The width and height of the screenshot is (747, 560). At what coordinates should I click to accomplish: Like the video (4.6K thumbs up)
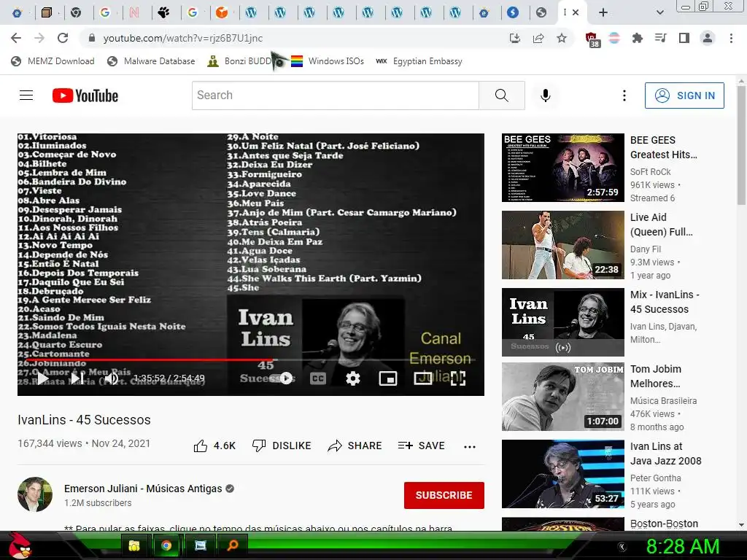pyautogui.click(x=214, y=446)
